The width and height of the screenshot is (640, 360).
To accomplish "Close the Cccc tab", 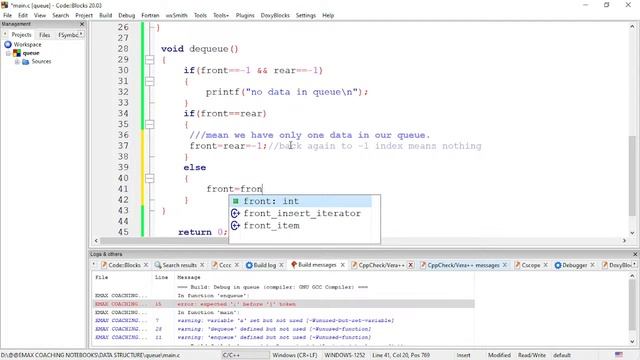I will (x=237, y=265).
